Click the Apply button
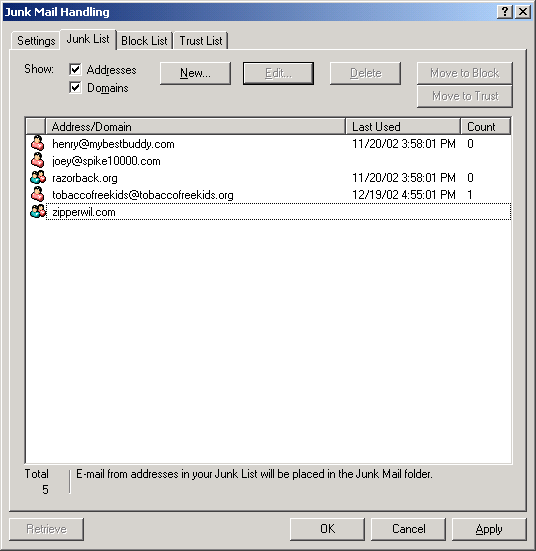Screen dimensions: 536x551 click(x=489, y=529)
